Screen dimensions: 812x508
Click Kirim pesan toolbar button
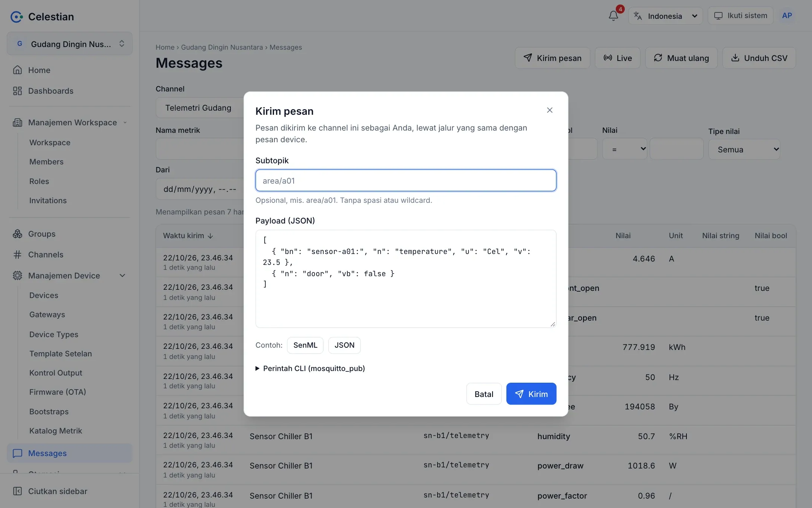pos(552,58)
